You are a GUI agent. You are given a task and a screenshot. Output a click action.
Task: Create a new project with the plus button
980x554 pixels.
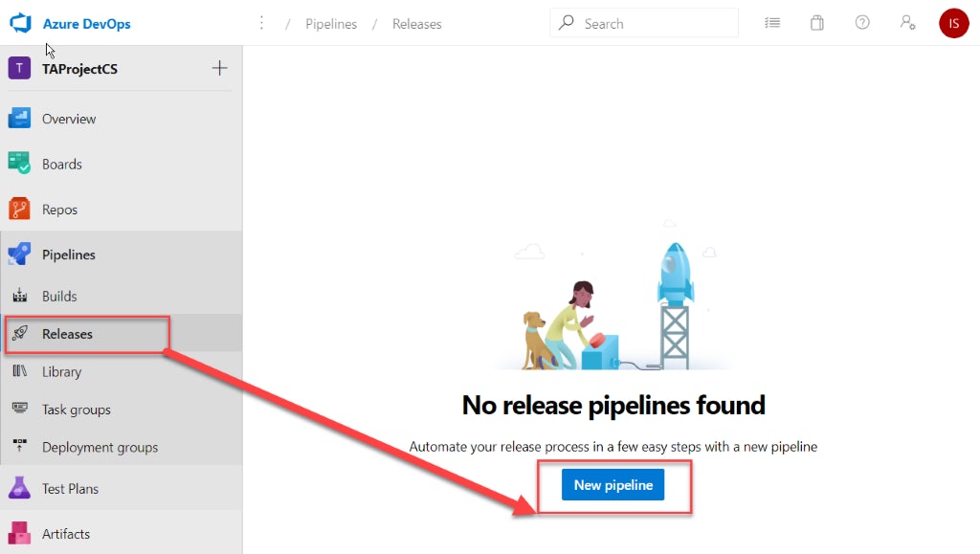(x=219, y=68)
